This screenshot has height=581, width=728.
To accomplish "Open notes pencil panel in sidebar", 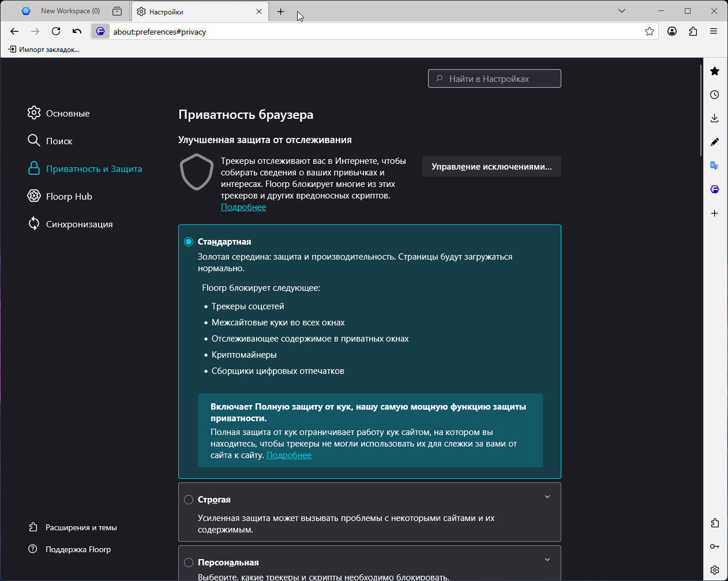I will coord(715,142).
